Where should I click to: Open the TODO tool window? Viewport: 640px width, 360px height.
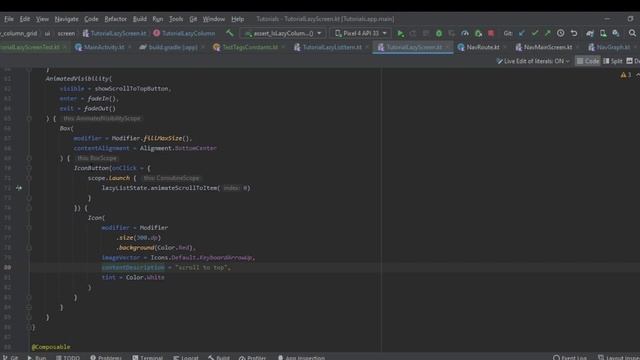pos(68,357)
